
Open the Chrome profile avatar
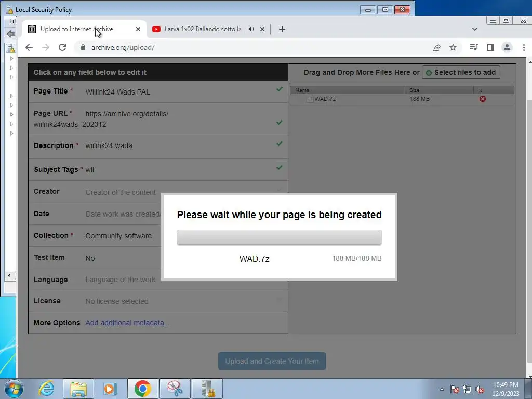click(x=507, y=47)
